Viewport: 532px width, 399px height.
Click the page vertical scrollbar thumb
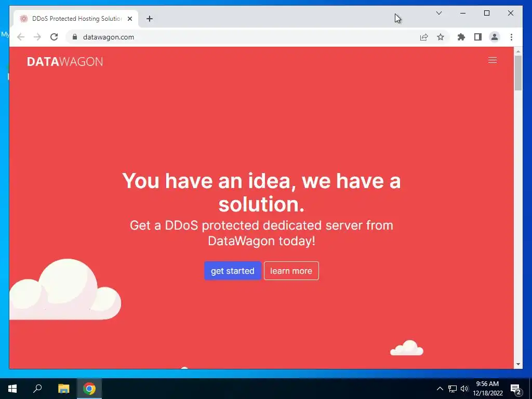(x=518, y=73)
